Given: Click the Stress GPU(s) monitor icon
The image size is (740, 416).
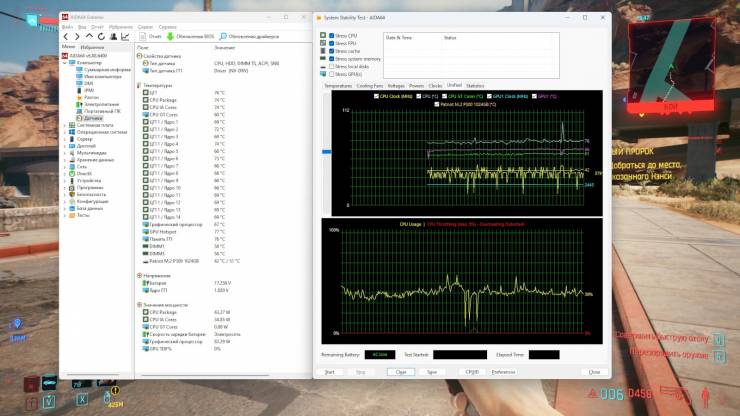Looking at the screenshot, I should pyautogui.click(x=323, y=74).
